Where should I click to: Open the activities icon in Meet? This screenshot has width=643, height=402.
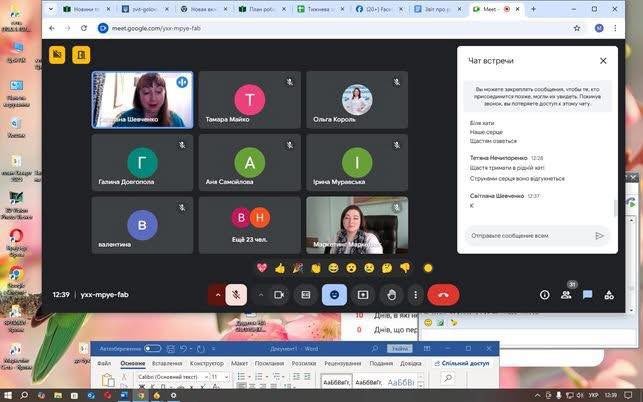[x=609, y=295]
